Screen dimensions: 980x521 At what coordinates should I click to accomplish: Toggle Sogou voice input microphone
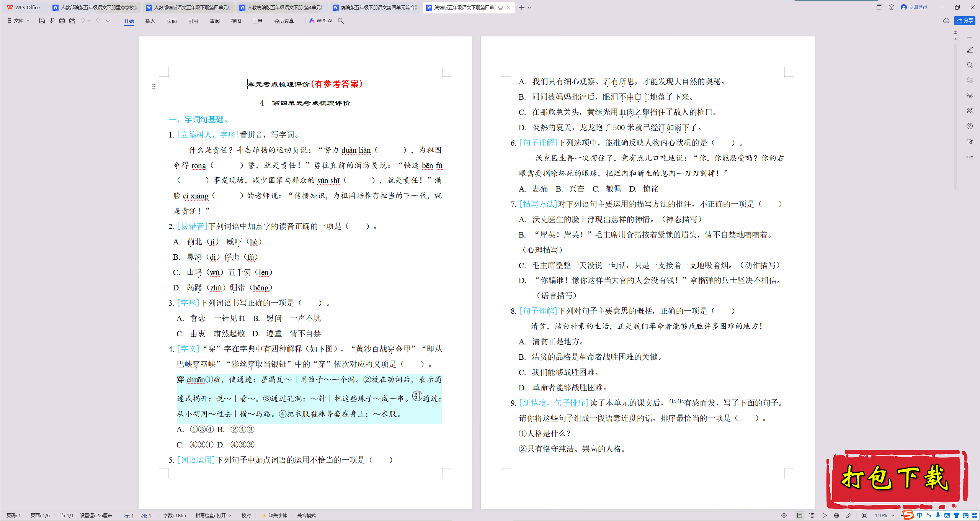[938, 516]
